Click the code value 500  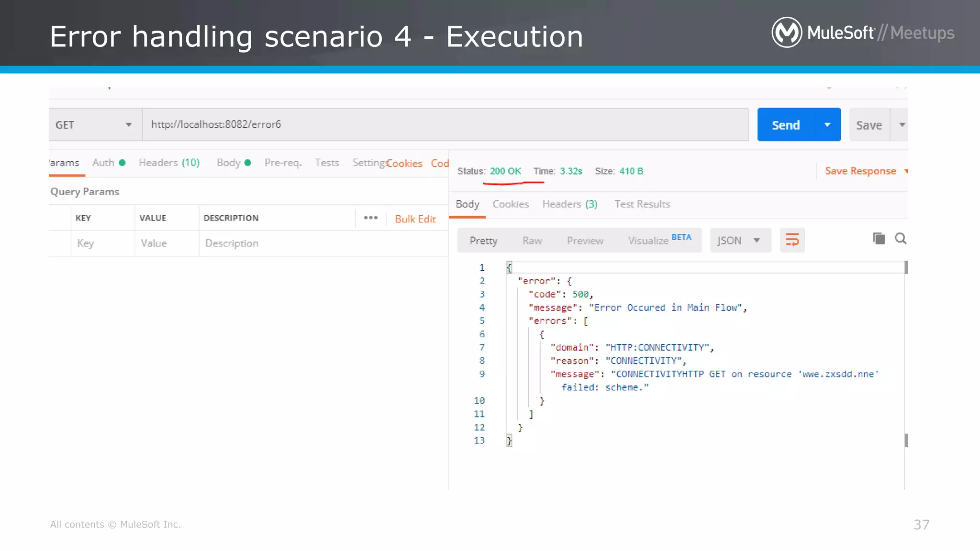(x=580, y=294)
